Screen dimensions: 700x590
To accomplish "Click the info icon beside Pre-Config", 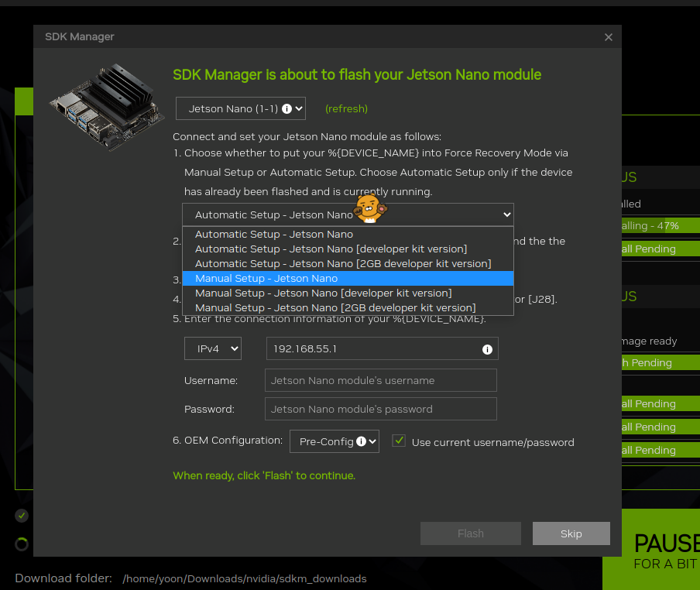I will (361, 441).
